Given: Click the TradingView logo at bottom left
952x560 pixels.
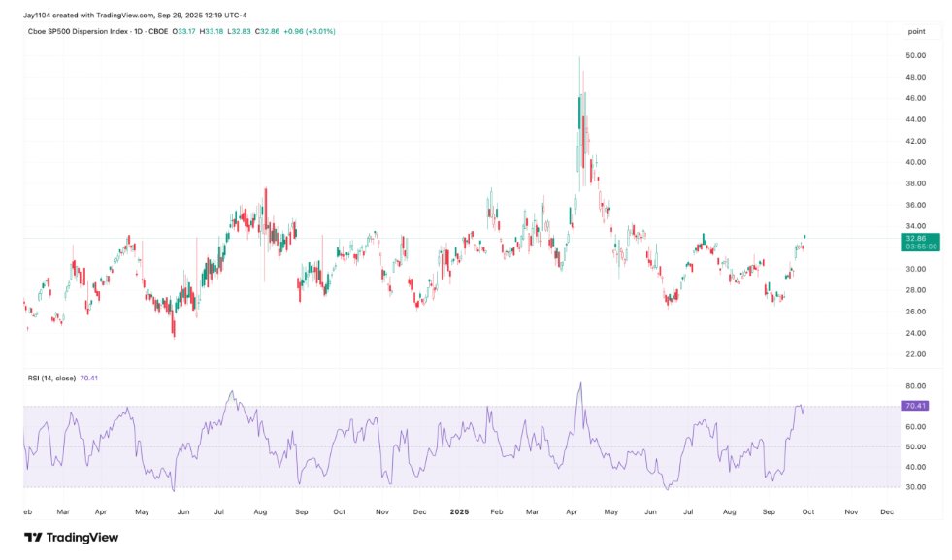Looking at the screenshot, I should (x=70, y=537).
